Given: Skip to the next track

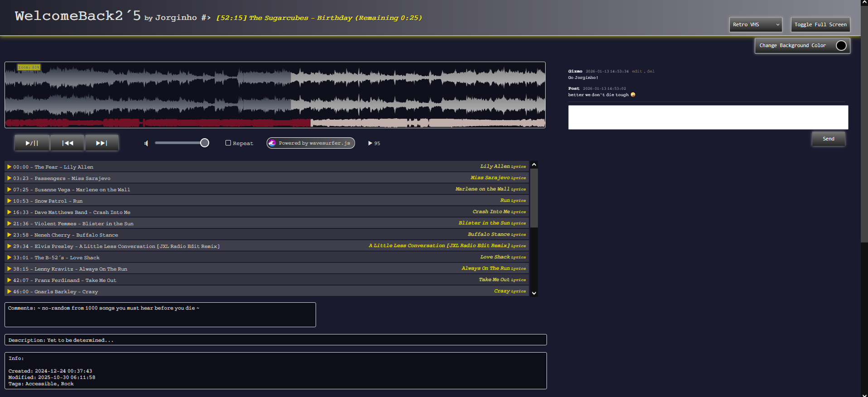Looking at the screenshot, I should [x=102, y=143].
